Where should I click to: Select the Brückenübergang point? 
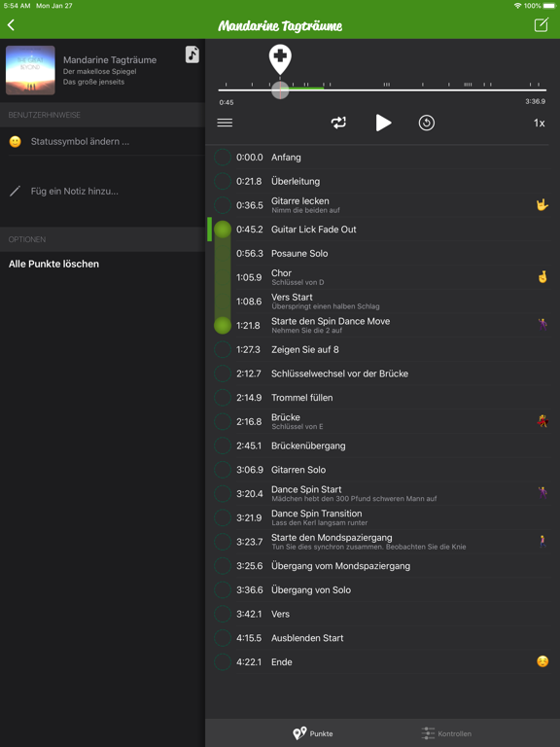click(381, 445)
